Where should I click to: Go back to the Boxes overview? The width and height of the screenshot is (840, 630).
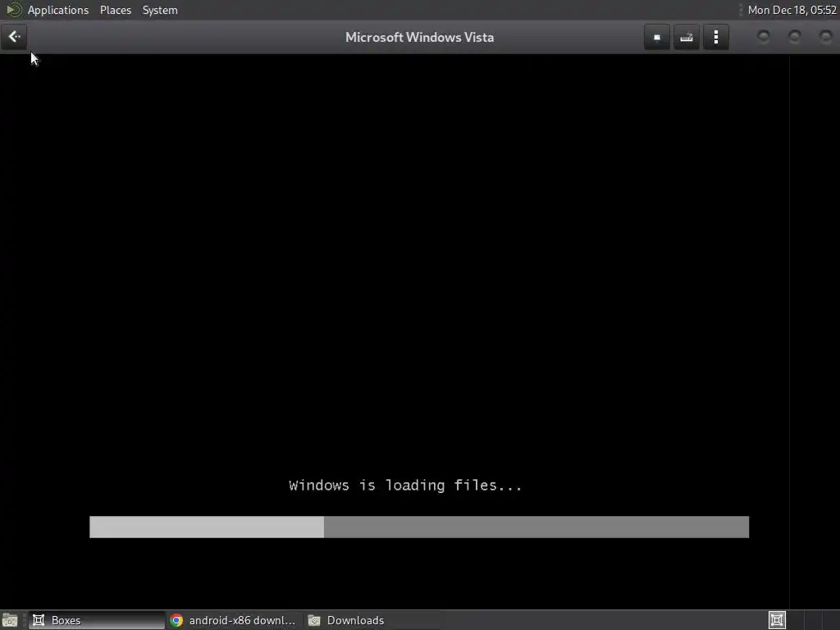(14, 37)
